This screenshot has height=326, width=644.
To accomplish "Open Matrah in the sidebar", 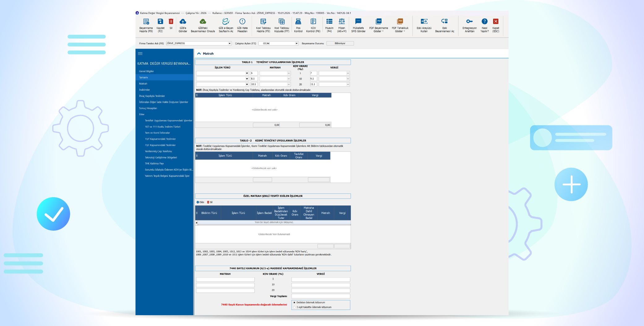I will pyautogui.click(x=143, y=84).
